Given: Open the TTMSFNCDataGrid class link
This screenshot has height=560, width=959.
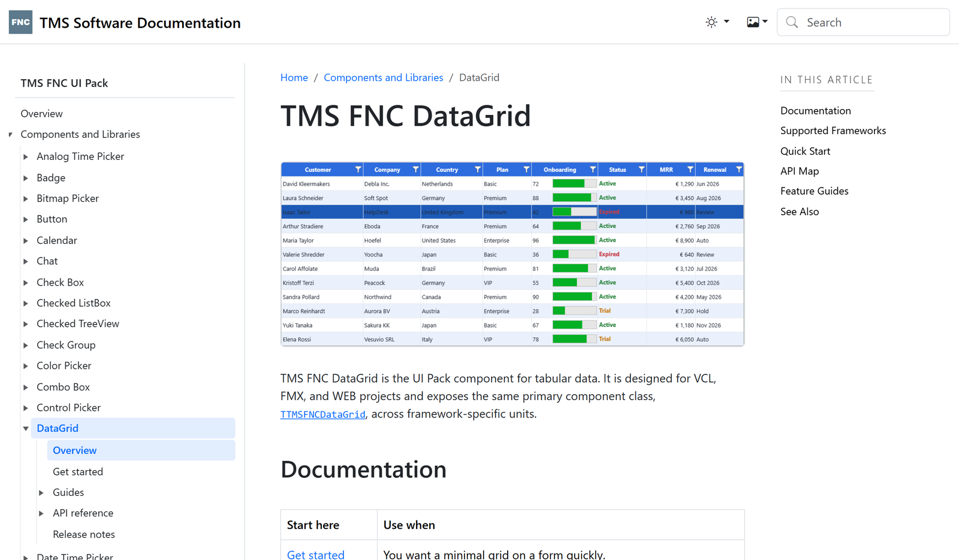Looking at the screenshot, I should pyautogui.click(x=323, y=414).
